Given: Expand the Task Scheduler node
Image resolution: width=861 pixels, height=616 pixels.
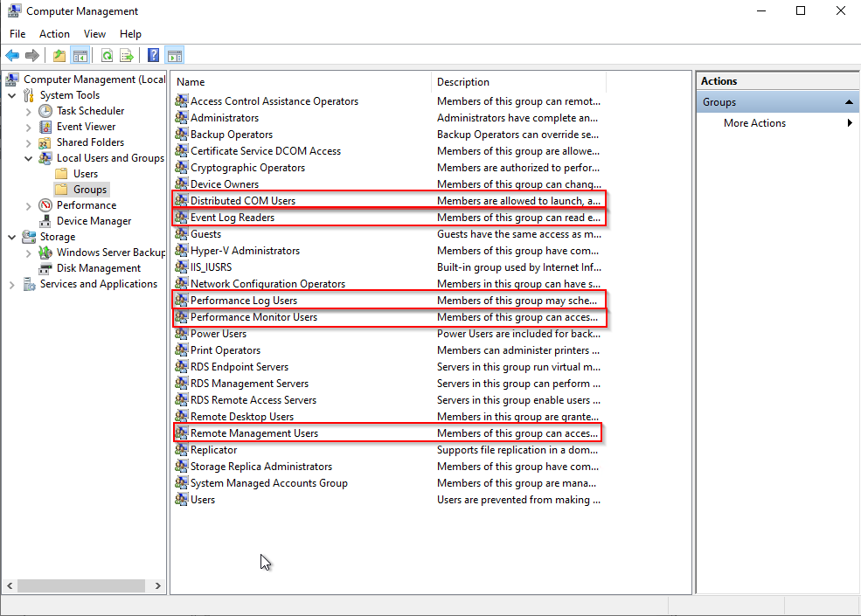Looking at the screenshot, I should [28, 111].
